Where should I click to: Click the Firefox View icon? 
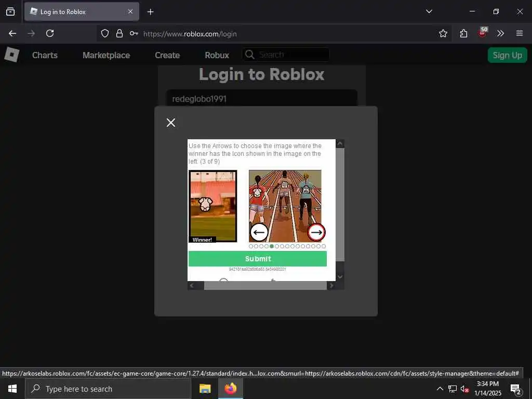10,11
